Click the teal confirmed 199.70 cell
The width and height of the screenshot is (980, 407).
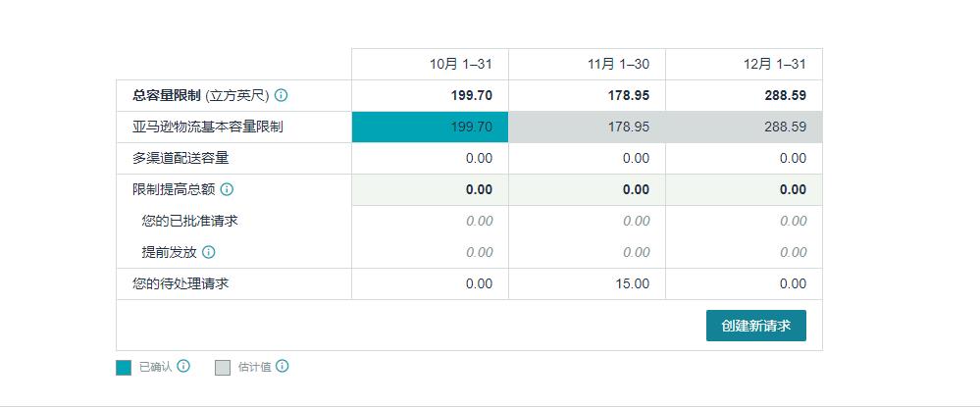coord(430,127)
